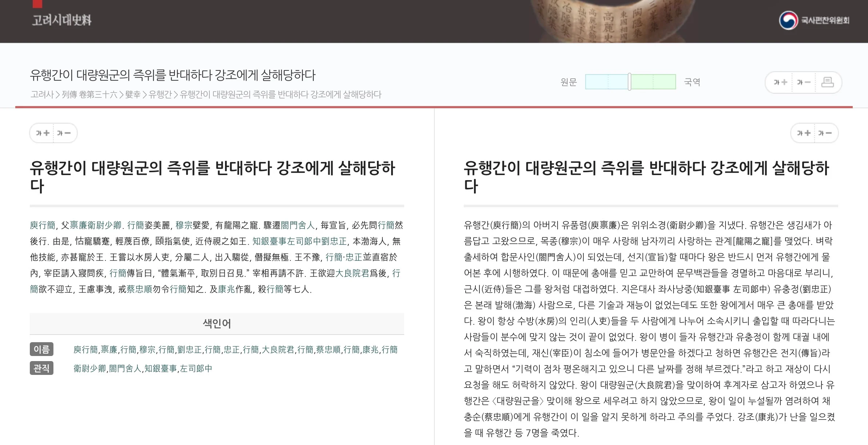Click the 고려시대史料 site logo
The width and height of the screenshot is (868, 445).
click(61, 20)
